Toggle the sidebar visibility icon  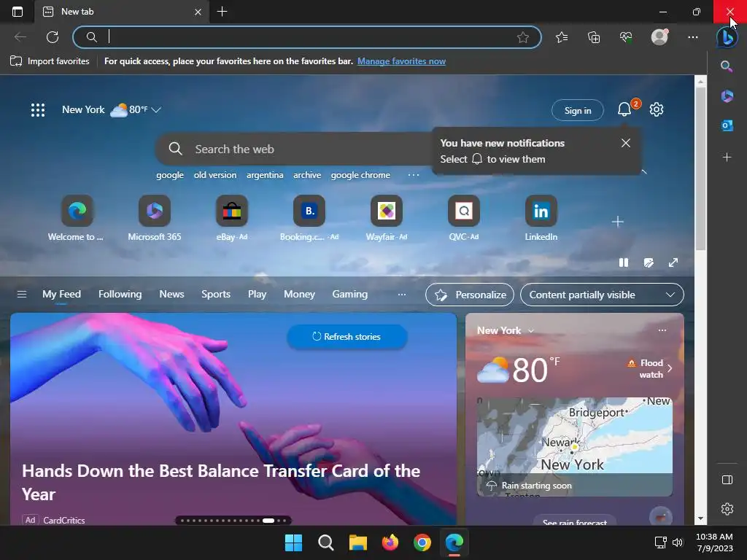[727, 480]
